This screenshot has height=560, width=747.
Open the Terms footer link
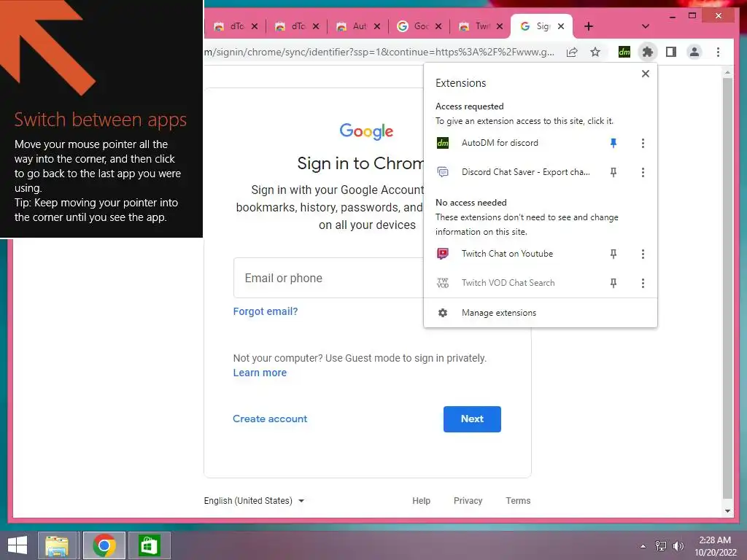[x=518, y=500]
